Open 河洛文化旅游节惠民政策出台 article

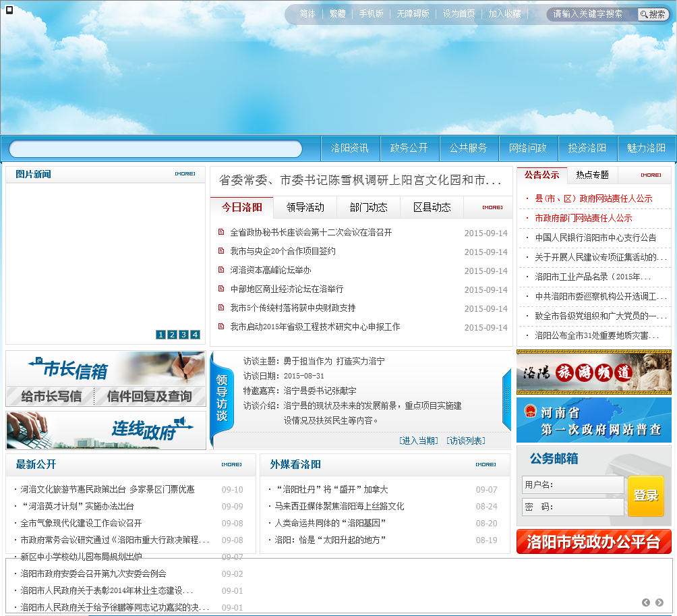[107, 489]
